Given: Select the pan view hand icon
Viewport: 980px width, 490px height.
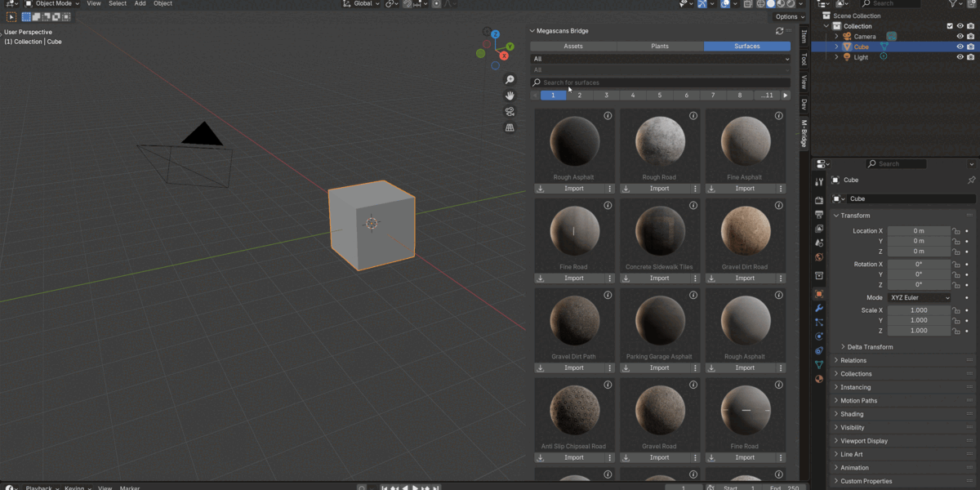Looking at the screenshot, I should 510,96.
